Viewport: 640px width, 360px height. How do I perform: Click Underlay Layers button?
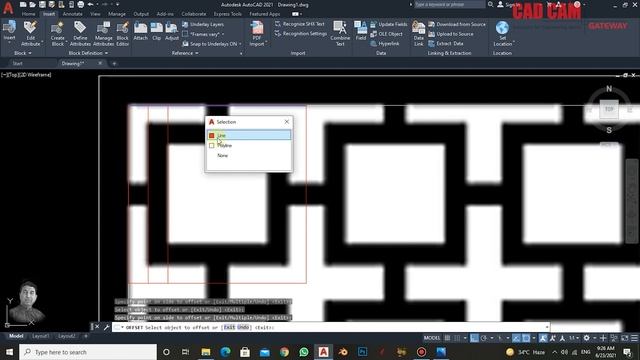tap(203, 24)
